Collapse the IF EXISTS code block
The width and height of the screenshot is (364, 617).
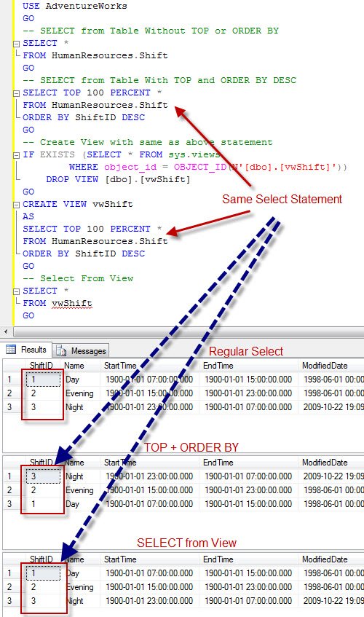[17, 155]
